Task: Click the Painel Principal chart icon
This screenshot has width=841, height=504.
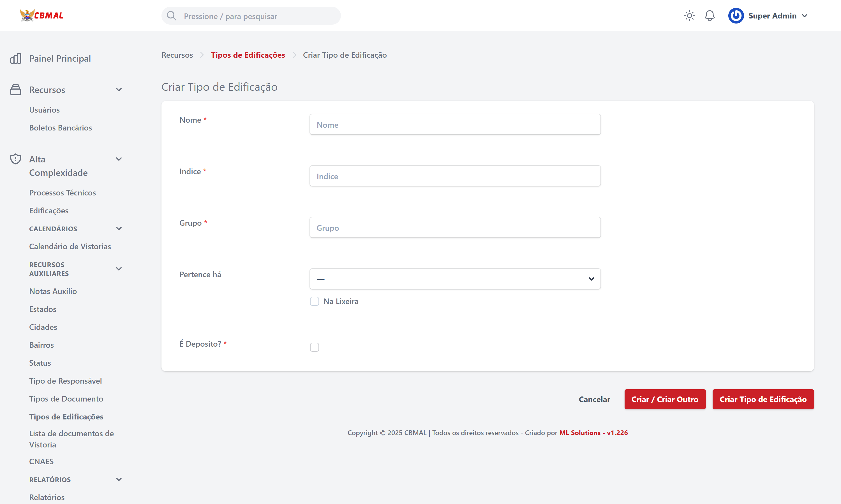Action: (16, 59)
